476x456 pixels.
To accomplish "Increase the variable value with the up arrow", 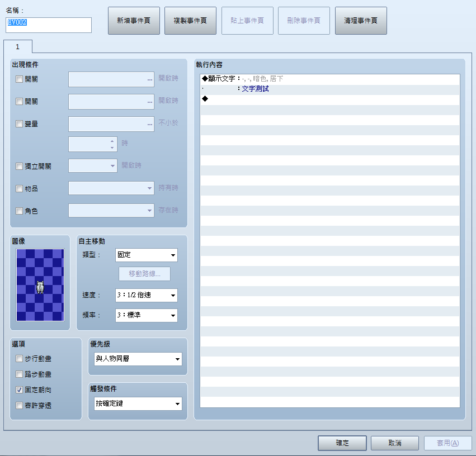I will pyautogui.click(x=112, y=141).
